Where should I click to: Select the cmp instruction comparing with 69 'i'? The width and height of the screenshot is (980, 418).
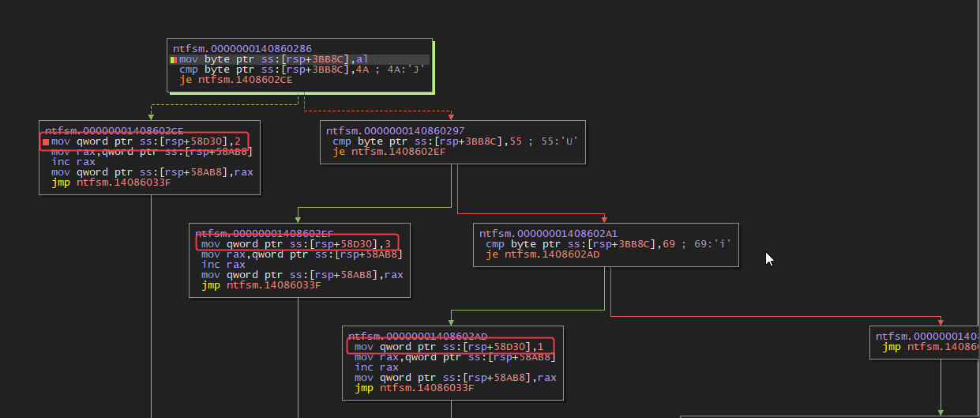(608, 244)
